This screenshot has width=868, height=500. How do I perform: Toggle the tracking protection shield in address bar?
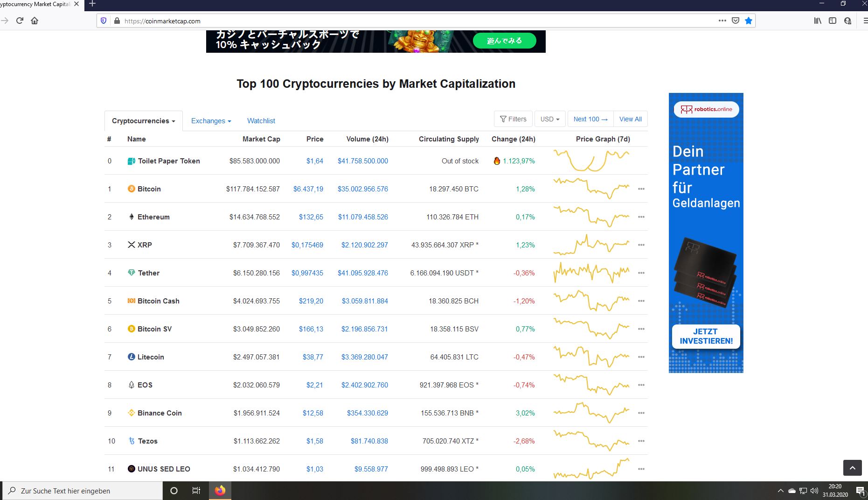click(x=103, y=21)
